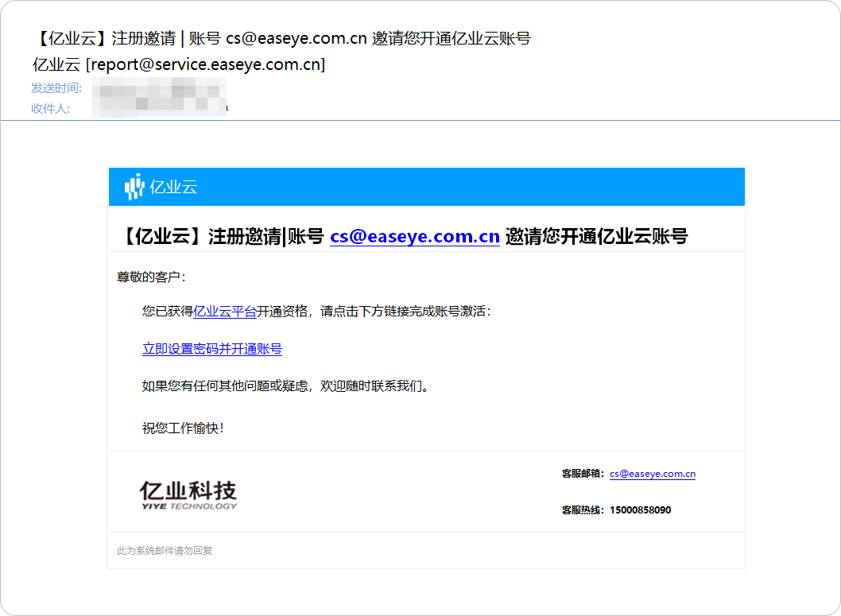Open the 亿业云平台 hyperlink
The height and width of the screenshot is (616, 841).
click(225, 312)
